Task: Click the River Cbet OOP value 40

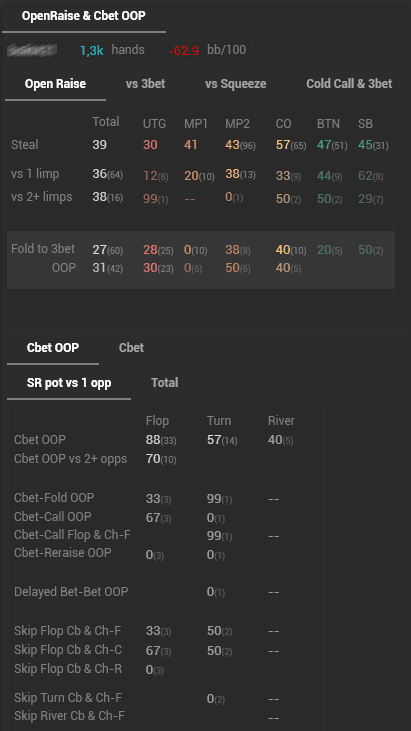Action: tap(275, 440)
